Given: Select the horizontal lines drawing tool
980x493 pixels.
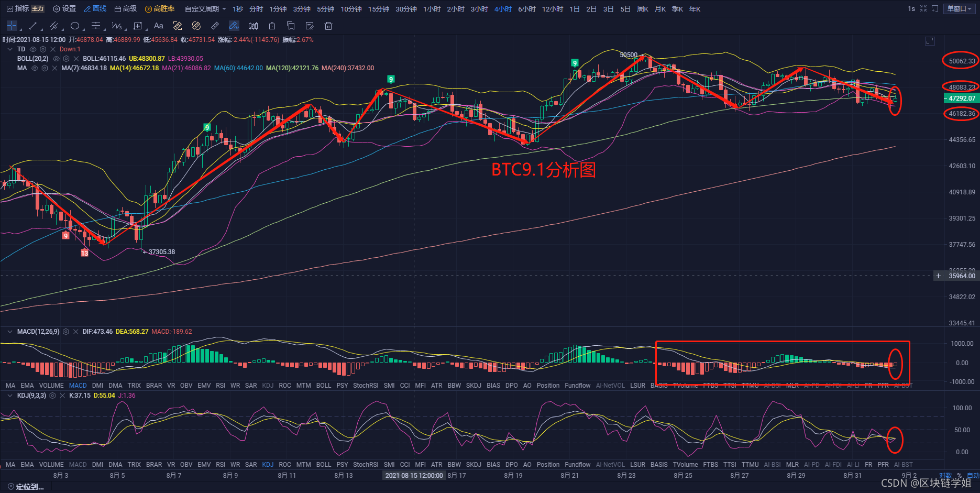Looking at the screenshot, I should [96, 26].
